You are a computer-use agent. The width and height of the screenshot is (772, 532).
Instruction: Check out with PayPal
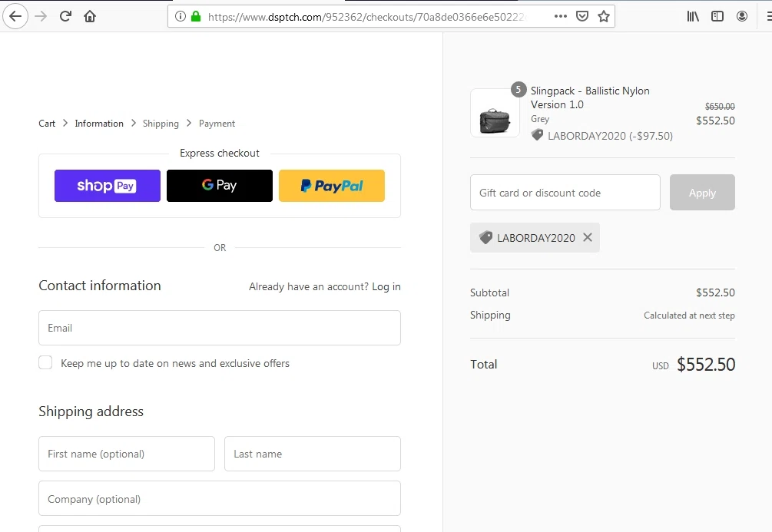(x=332, y=186)
